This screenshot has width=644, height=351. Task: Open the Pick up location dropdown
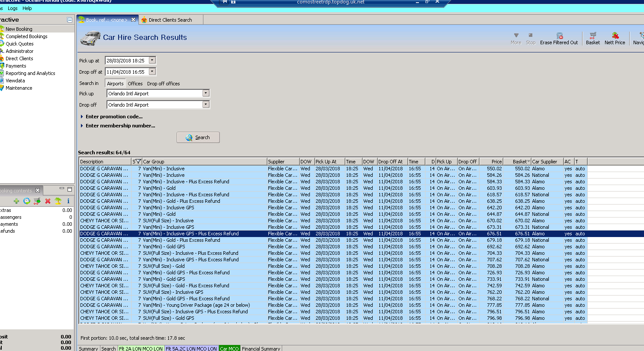[206, 93]
